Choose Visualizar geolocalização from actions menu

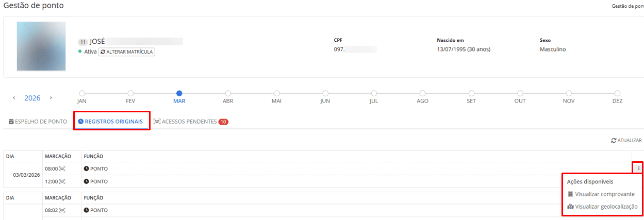602,207
